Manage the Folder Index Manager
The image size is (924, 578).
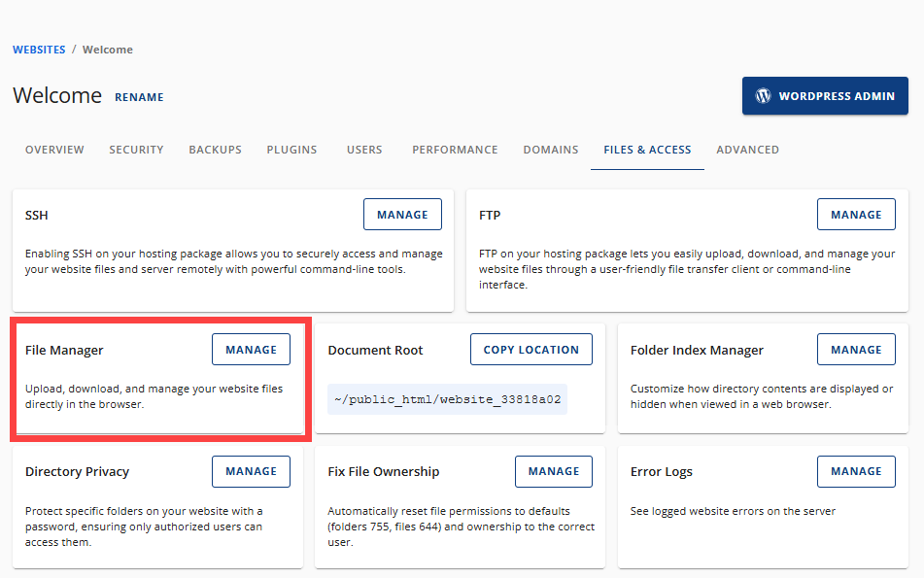coord(856,349)
